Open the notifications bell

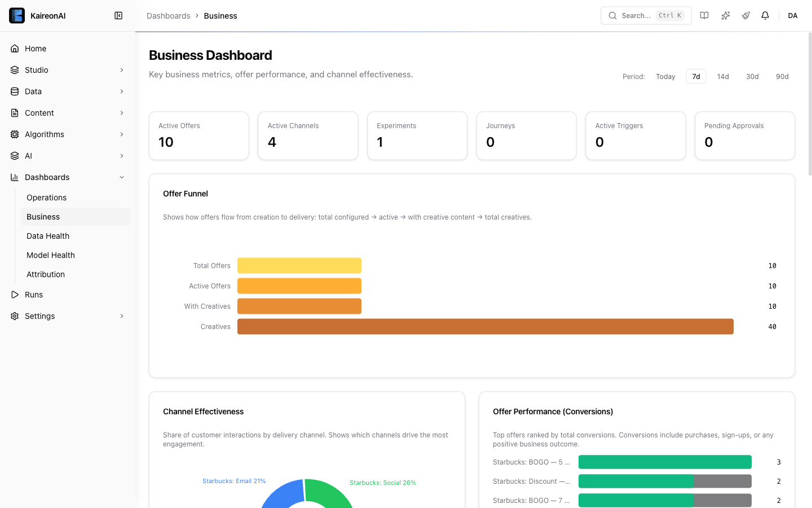765,16
